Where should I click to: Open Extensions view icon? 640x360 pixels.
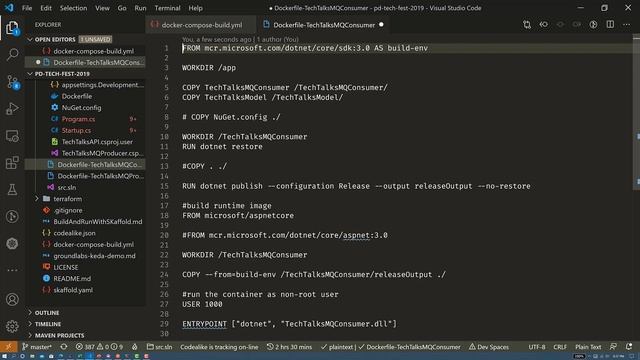click(x=12, y=163)
